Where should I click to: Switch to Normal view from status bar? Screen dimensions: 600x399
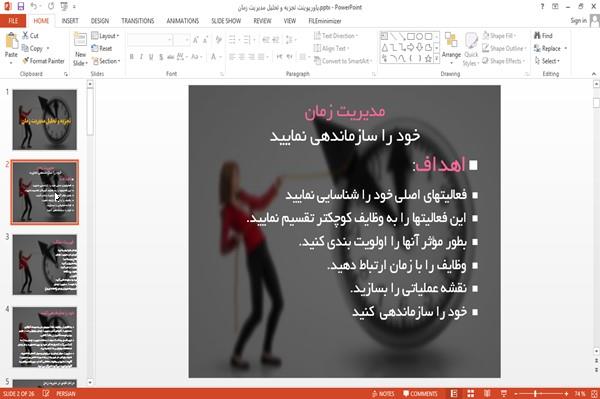pyautogui.click(x=454, y=394)
